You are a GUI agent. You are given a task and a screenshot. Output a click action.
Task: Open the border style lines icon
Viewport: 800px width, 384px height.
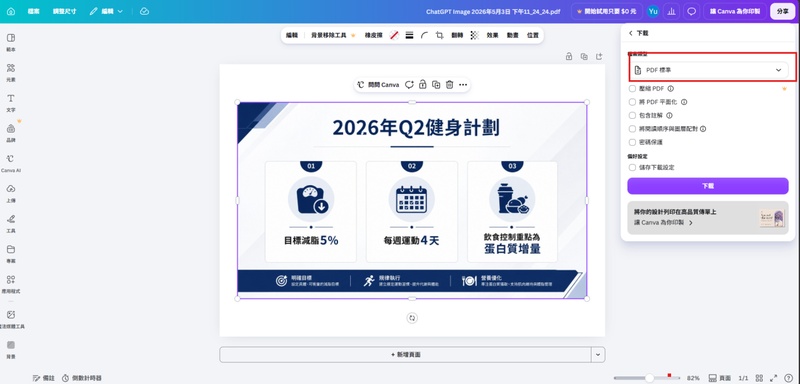pyautogui.click(x=409, y=35)
